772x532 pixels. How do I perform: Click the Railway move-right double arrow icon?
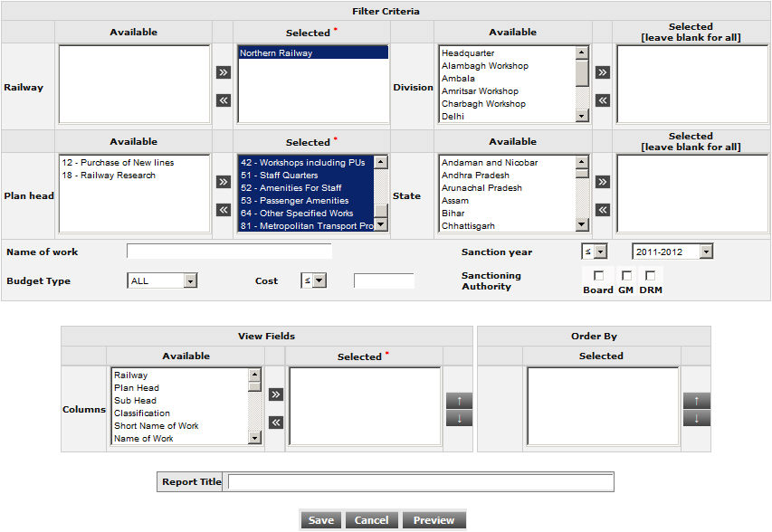(223, 72)
